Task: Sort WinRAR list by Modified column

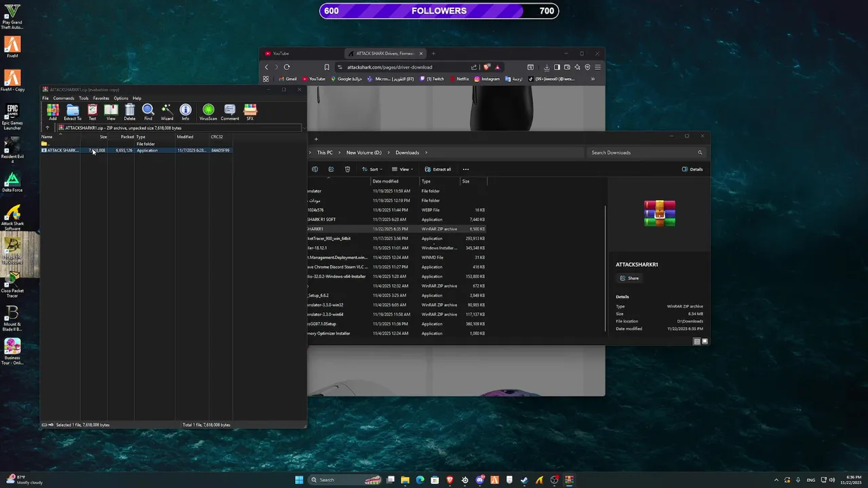Action: click(192, 137)
